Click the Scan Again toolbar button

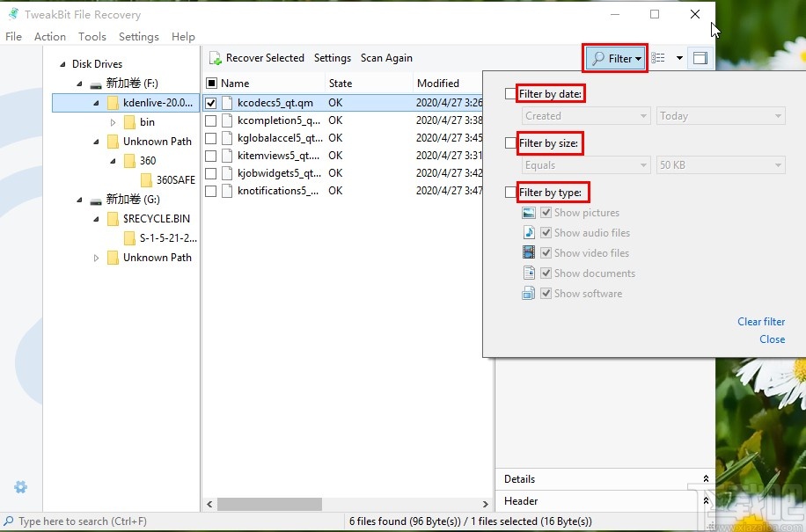pos(386,58)
